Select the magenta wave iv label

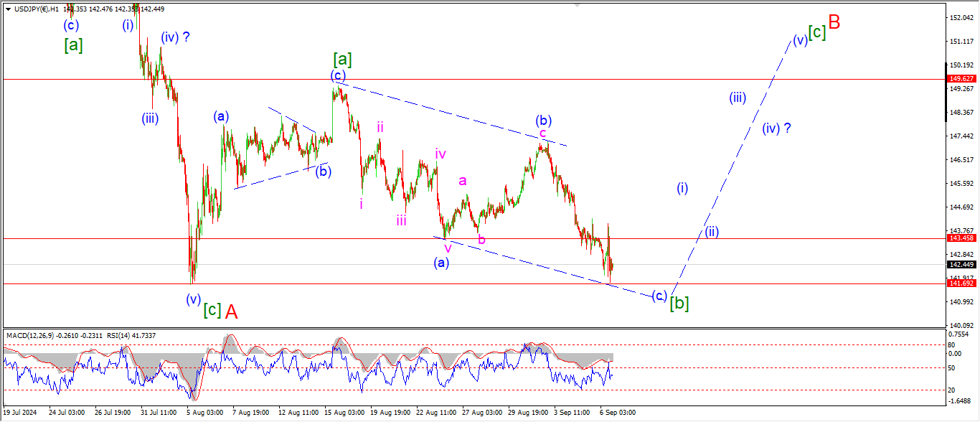click(x=440, y=154)
